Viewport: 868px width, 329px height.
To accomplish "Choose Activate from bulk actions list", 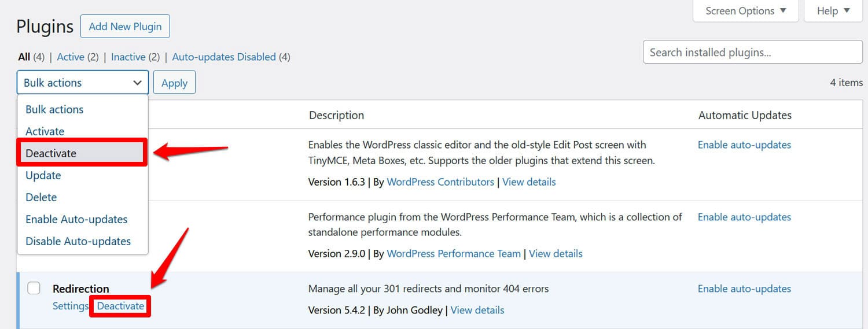I will click(45, 131).
